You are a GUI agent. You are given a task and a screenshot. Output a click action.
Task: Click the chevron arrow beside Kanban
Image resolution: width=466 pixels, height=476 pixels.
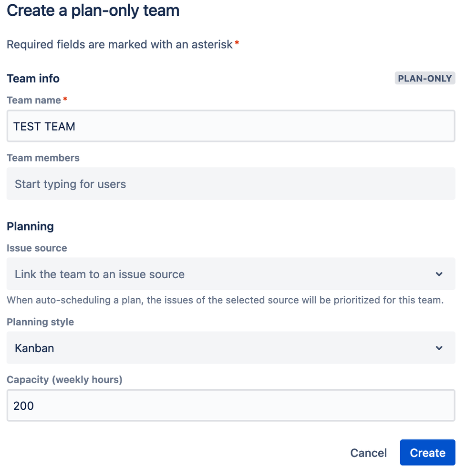tap(439, 348)
